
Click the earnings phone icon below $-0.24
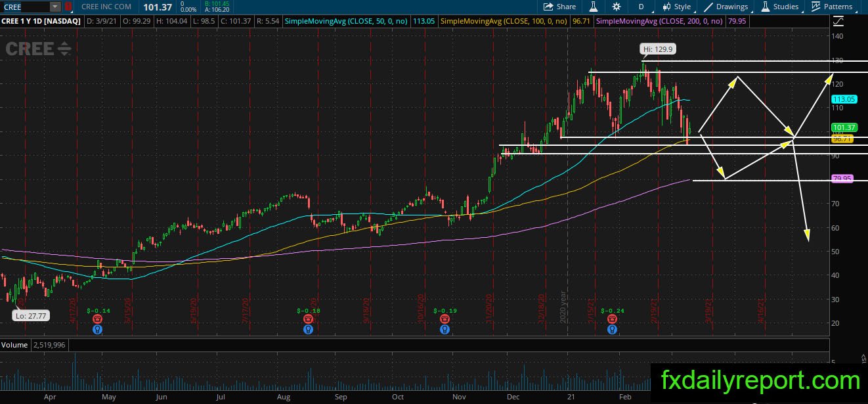pyautogui.click(x=611, y=319)
